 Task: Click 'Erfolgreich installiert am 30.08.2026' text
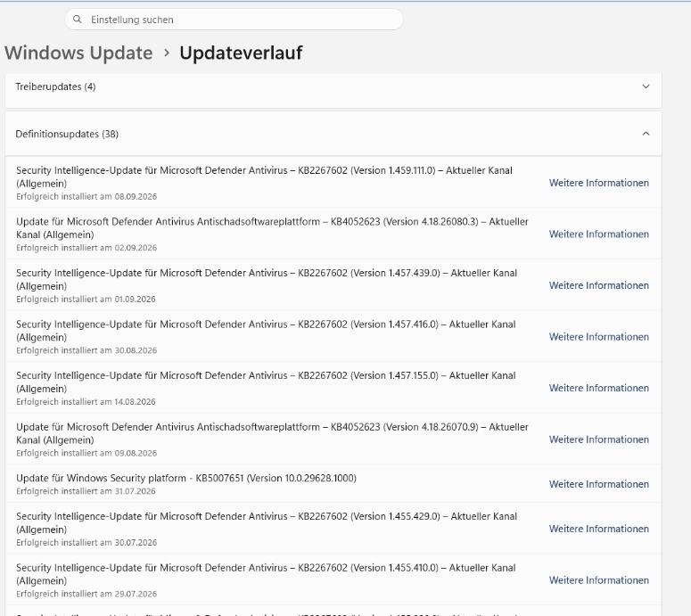(x=86, y=350)
